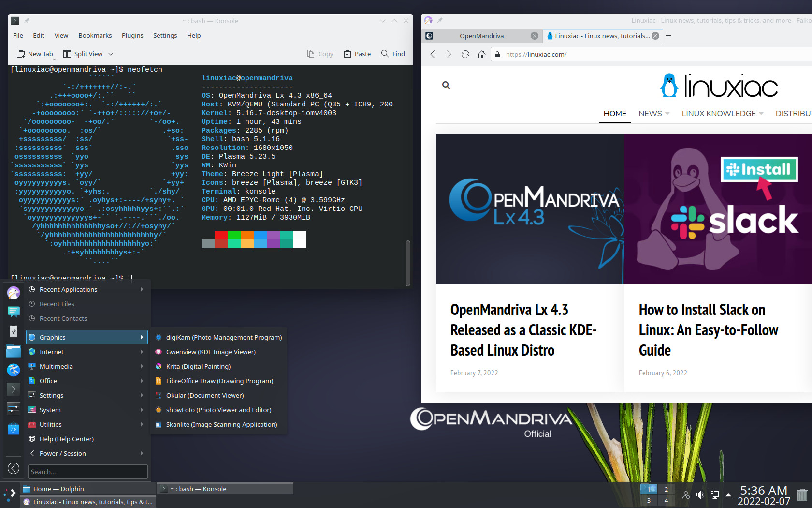The width and height of the screenshot is (812, 508).
Task: Click the linuxiac.com address bar
Action: 652,54
